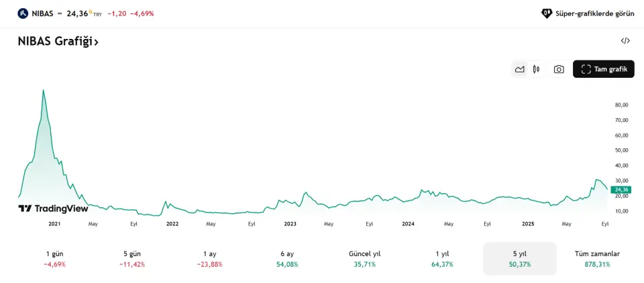Take a chart snapshot with camera icon
The height and width of the screenshot is (283, 644).
point(559,69)
